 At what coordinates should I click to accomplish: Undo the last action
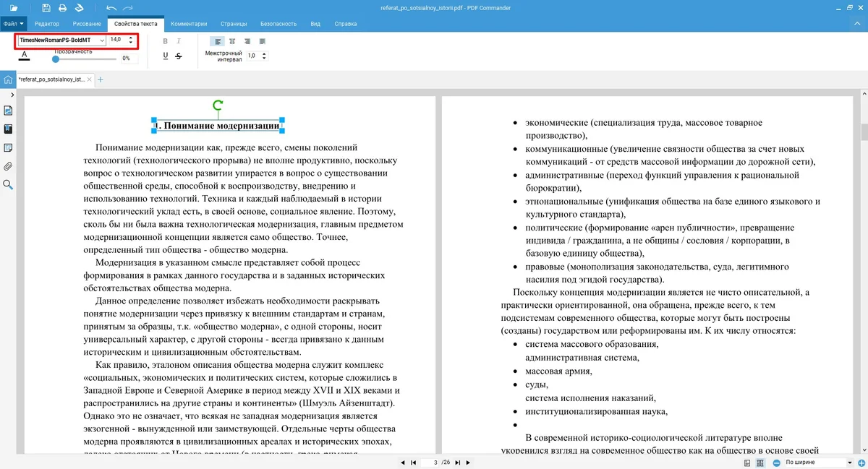coord(111,8)
